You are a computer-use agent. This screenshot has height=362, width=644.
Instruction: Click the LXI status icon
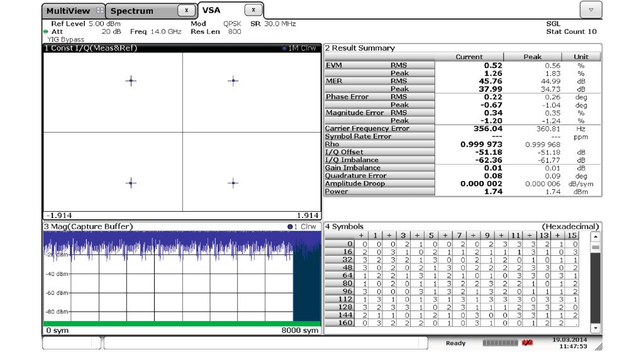point(528,343)
